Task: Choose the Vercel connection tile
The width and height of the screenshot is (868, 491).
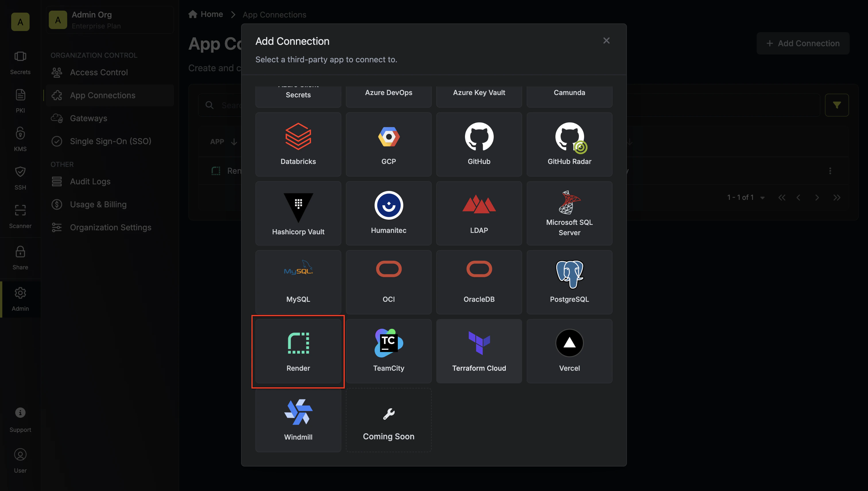Action: (x=569, y=351)
